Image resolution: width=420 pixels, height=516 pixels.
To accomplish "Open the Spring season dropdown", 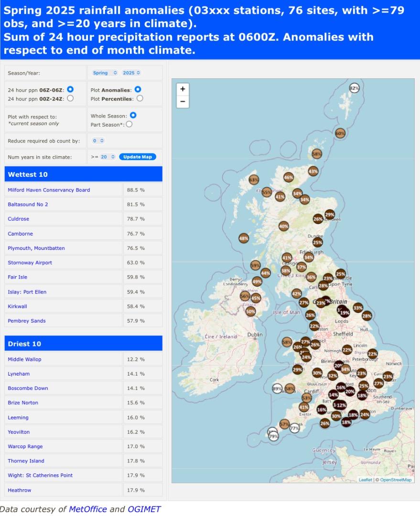I will (105, 73).
